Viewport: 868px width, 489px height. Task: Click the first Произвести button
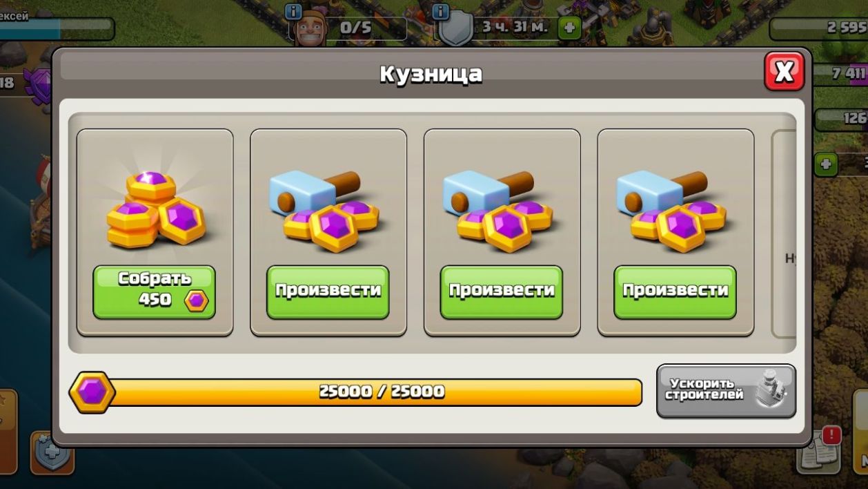pos(328,291)
